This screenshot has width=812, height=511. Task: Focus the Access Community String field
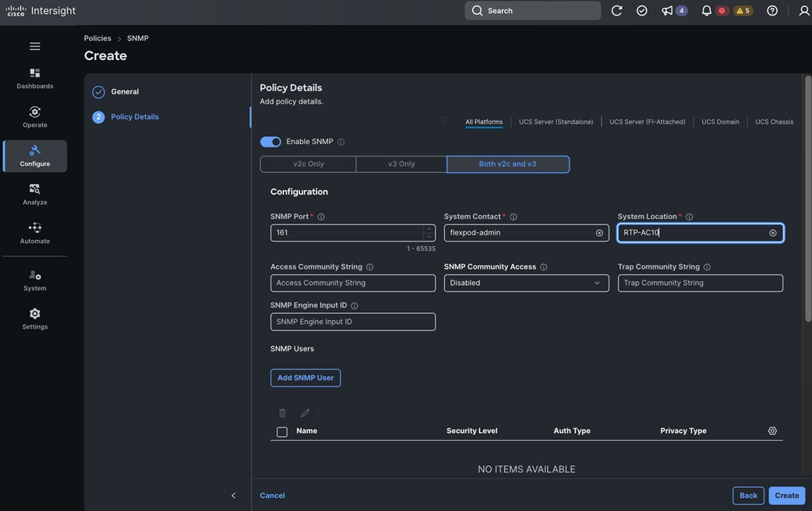tap(353, 284)
